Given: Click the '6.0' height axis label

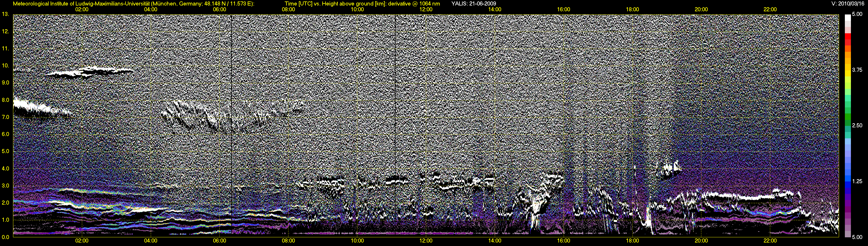Looking at the screenshot, I should pos(5,134).
